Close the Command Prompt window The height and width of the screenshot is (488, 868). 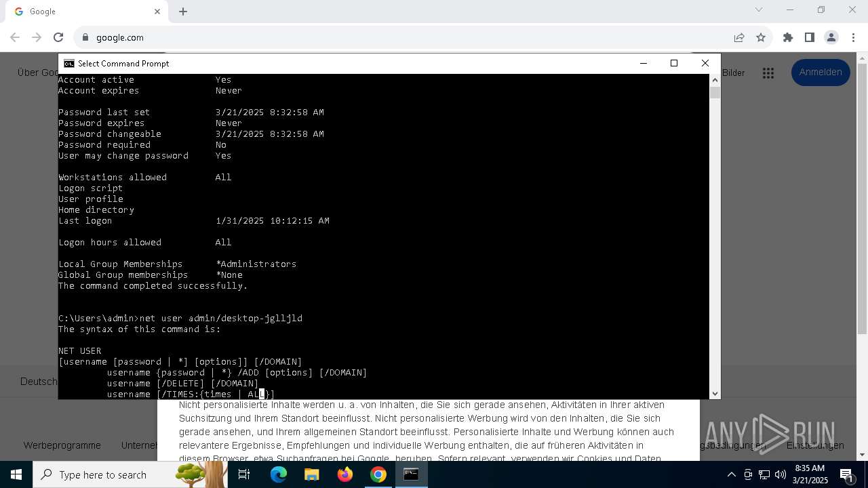(705, 63)
